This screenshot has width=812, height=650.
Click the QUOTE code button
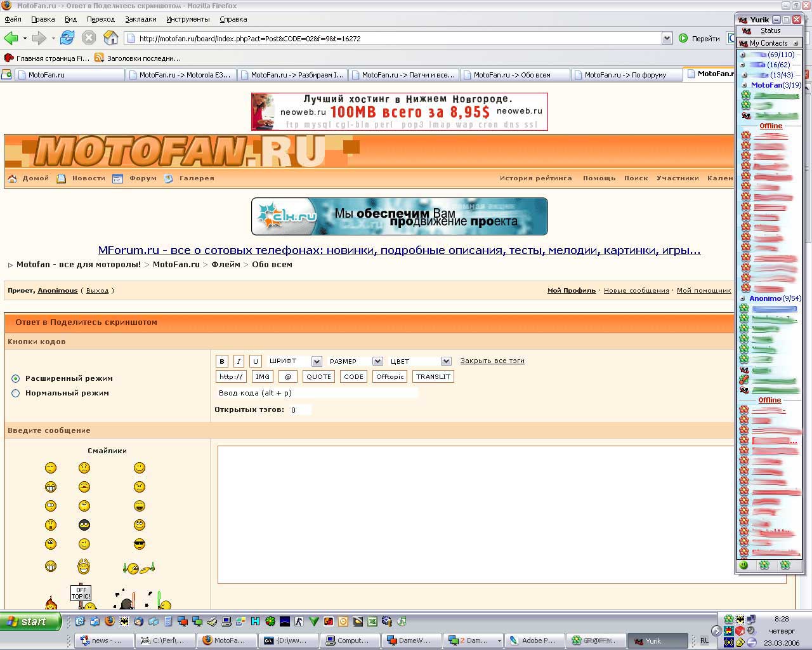(318, 377)
